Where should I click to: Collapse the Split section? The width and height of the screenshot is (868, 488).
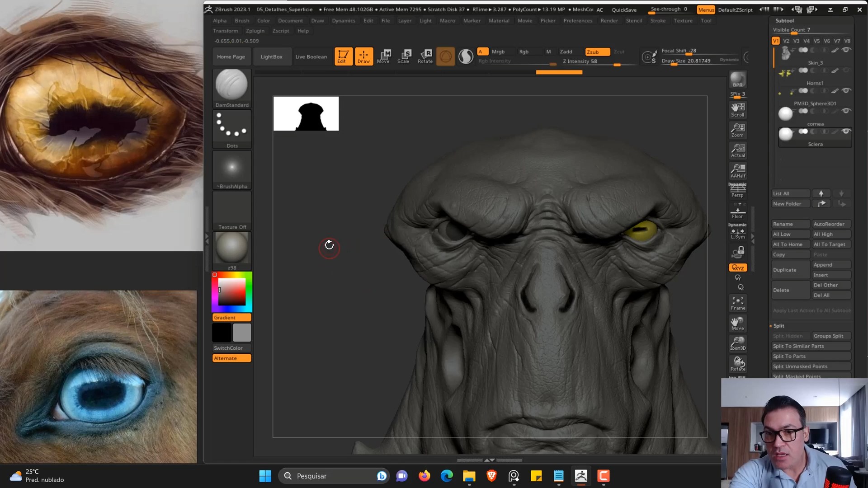click(x=778, y=326)
